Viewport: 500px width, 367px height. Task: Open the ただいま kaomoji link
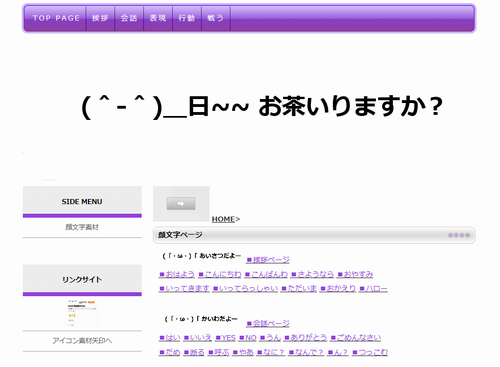(x=299, y=288)
